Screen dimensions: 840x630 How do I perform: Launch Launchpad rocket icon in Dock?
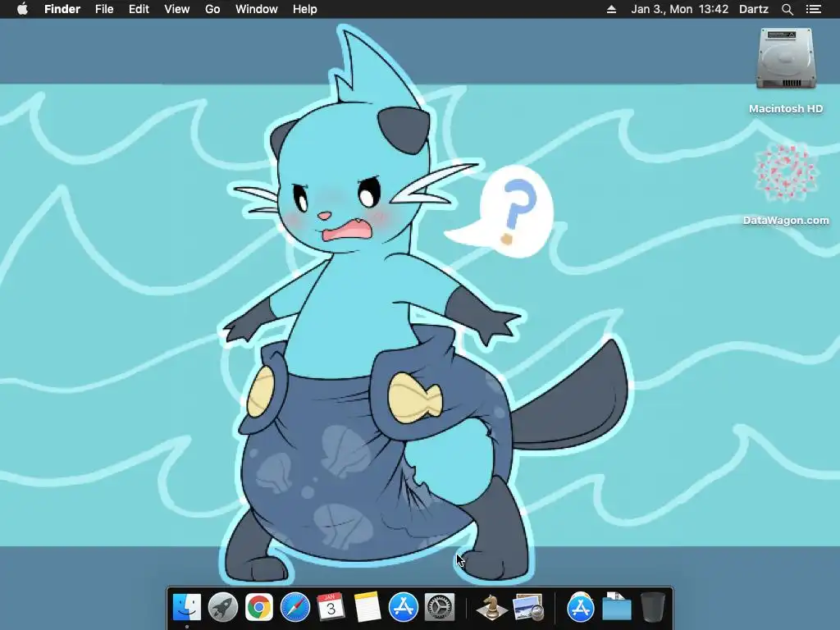click(223, 607)
